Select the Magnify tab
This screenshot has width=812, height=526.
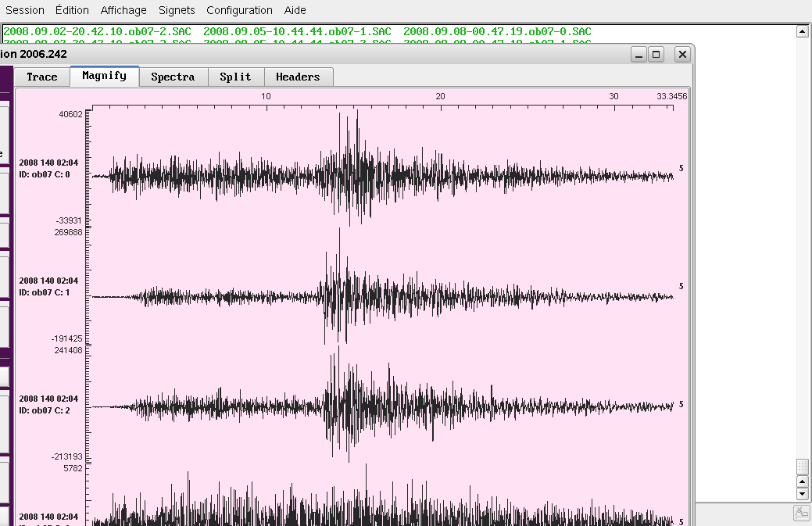[104, 76]
